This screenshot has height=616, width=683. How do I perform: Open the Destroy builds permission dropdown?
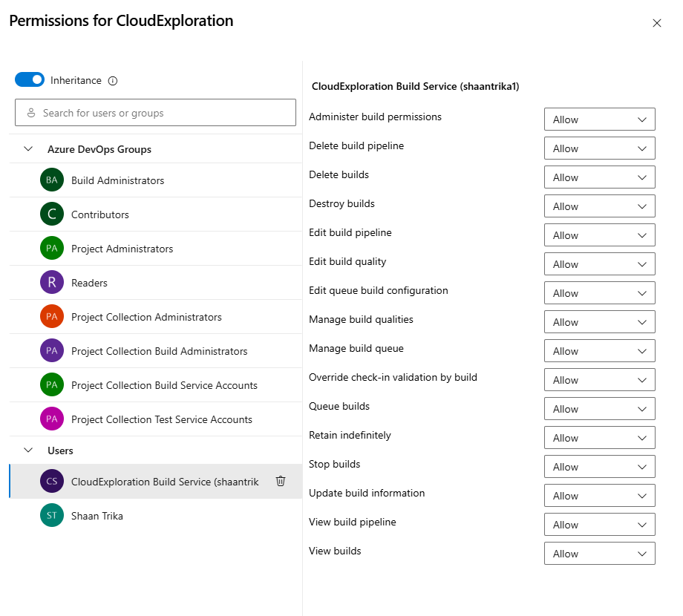pyautogui.click(x=599, y=206)
